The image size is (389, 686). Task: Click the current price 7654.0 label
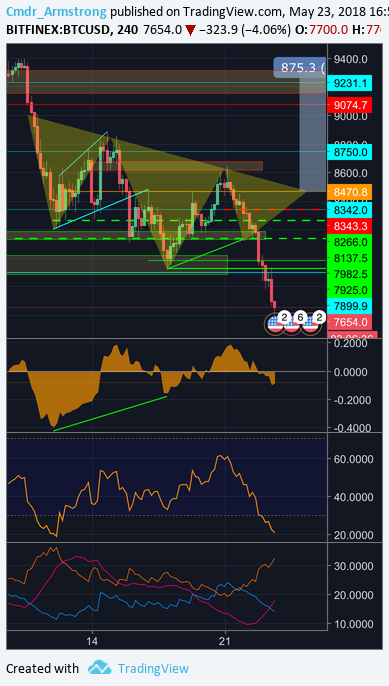350,322
